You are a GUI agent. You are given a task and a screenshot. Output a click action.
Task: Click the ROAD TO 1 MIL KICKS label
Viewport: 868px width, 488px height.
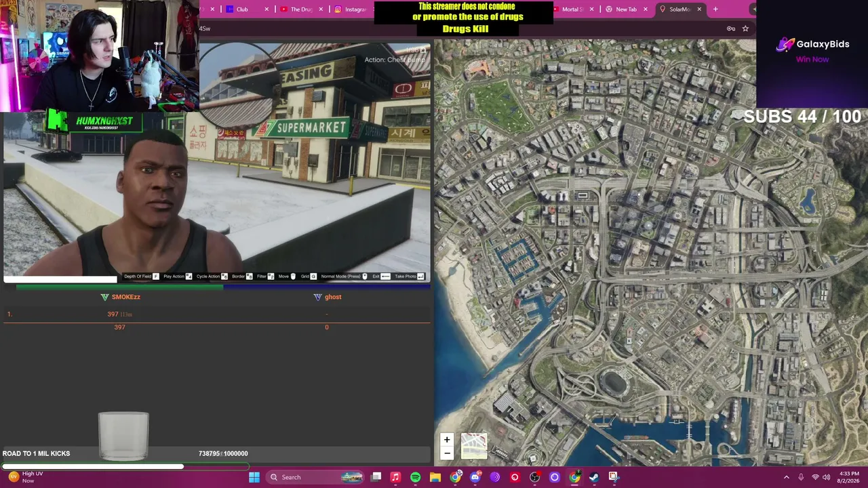[36, 453]
